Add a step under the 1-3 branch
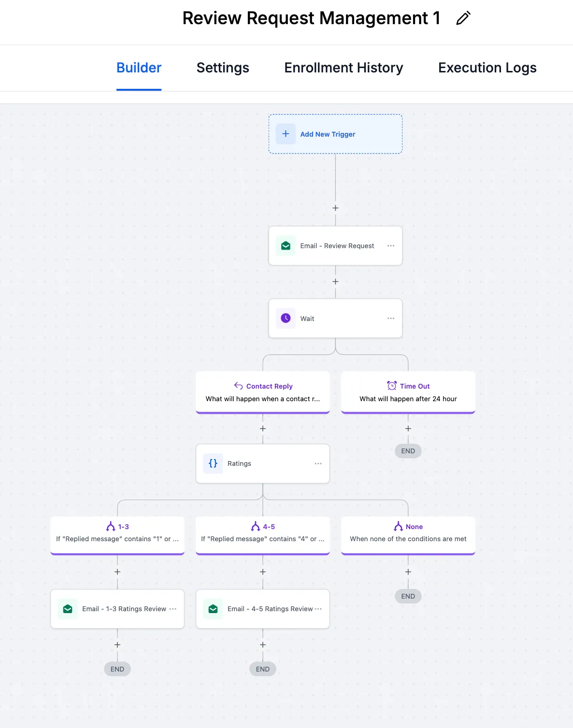The height and width of the screenshot is (728, 573). (117, 572)
